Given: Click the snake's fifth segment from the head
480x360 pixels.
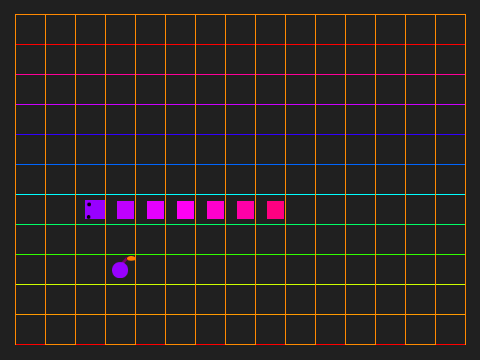Looking at the screenshot, I should [x=215, y=210].
